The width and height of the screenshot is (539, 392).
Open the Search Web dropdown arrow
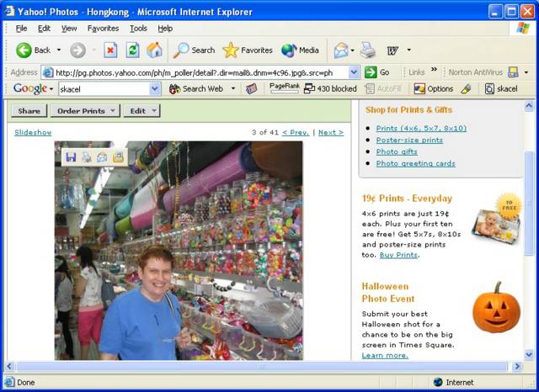point(233,88)
